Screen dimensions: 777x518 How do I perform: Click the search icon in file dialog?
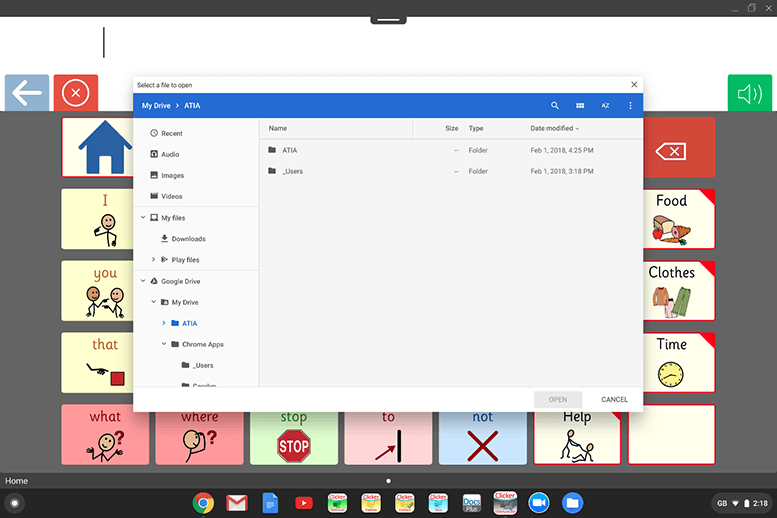pyautogui.click(x=555, y=105)
